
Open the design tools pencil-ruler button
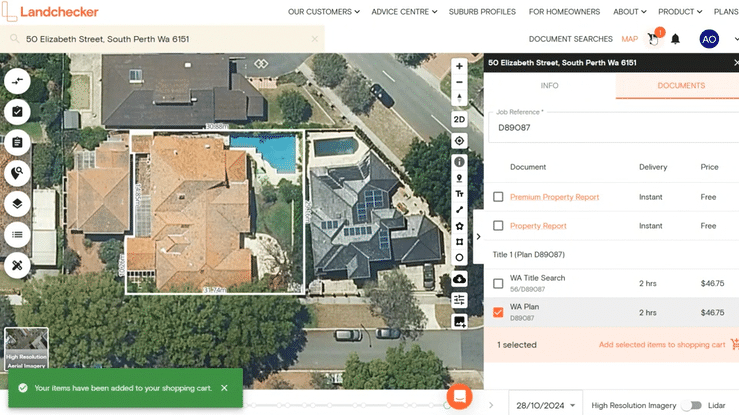click(17, 265)
